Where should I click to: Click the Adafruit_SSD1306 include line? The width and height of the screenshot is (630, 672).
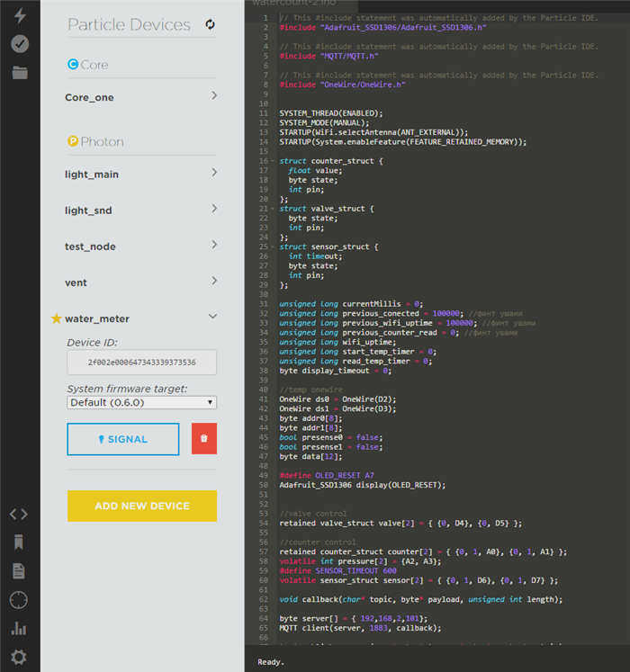tap(383, 27)
